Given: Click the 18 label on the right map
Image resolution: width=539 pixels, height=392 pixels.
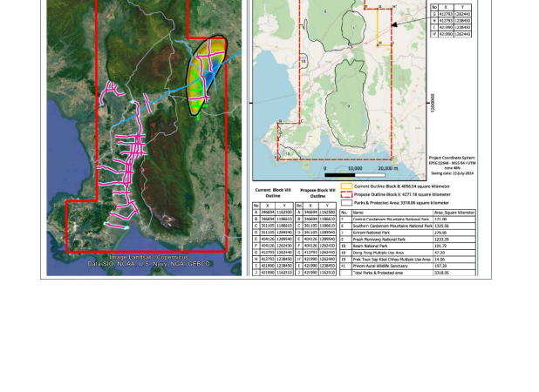Looking at the screenshot, I should pyautogui.click(x=303, y=63).
